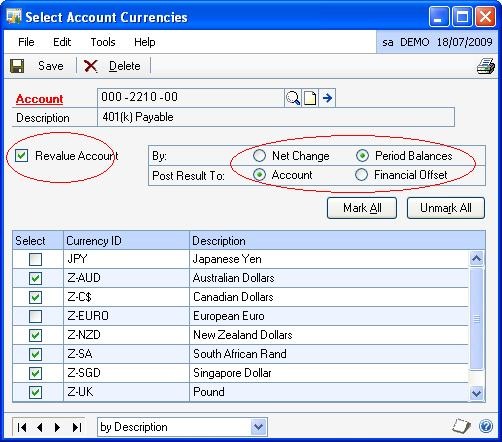Uncheck the Z-NZD currency checkbox

coord(35,335)
